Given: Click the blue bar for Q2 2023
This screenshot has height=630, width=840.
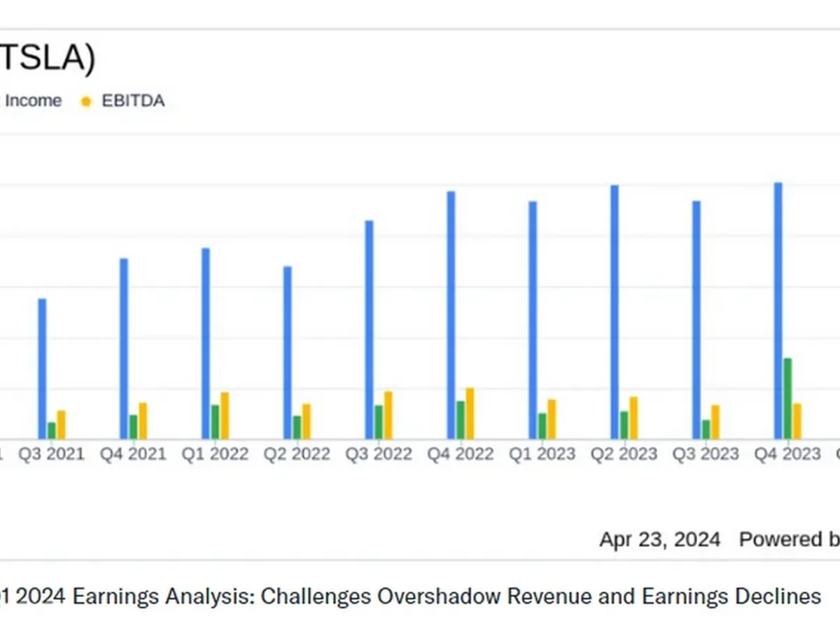Looking at the screenshot, I should [614, 311].
